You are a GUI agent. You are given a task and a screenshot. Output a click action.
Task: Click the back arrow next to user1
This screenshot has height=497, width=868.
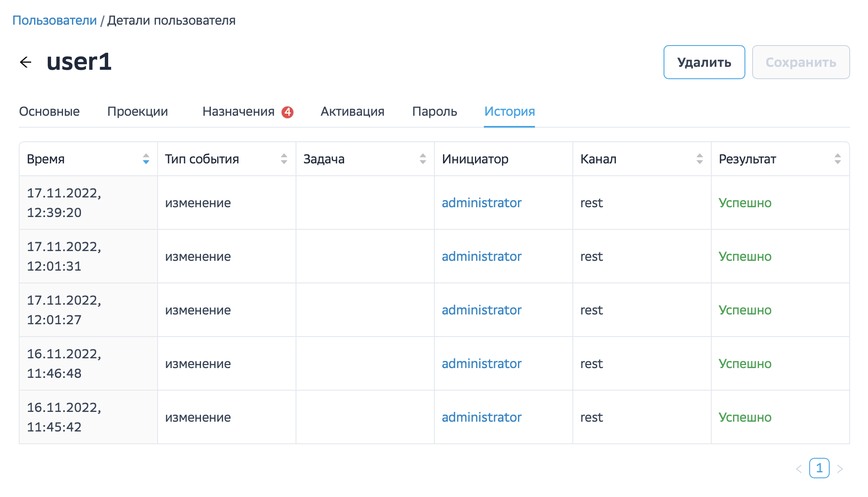pos(26,62)
